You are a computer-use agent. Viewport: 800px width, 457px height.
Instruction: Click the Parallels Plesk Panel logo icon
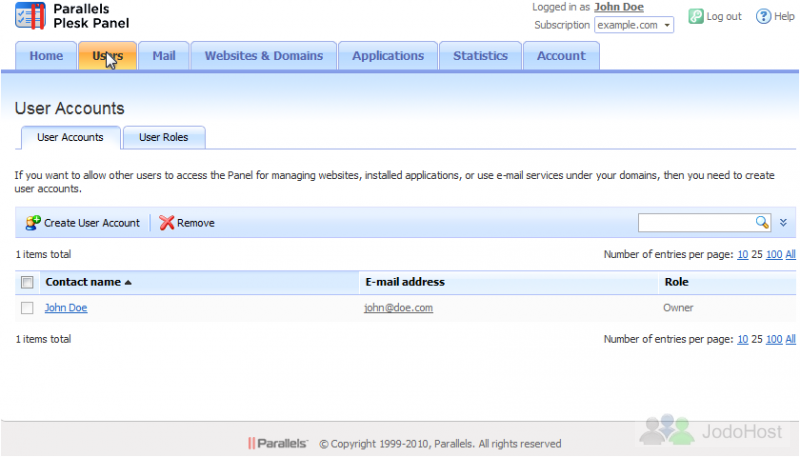pyautogui.click(x=30, y=17)
